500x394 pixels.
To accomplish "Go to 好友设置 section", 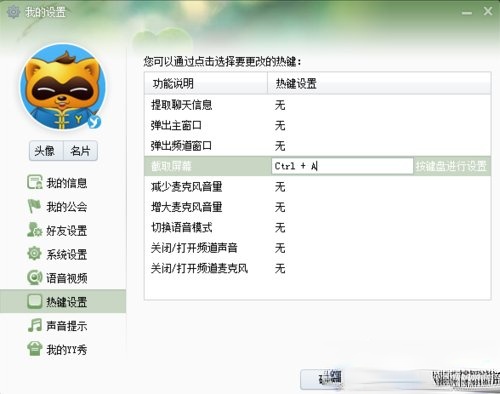I will pyautogui.click(x=63, y=230).
